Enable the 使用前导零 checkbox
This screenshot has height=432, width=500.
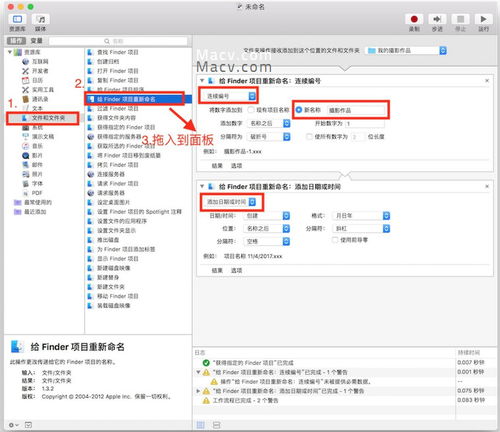click(x=335, y=240)
